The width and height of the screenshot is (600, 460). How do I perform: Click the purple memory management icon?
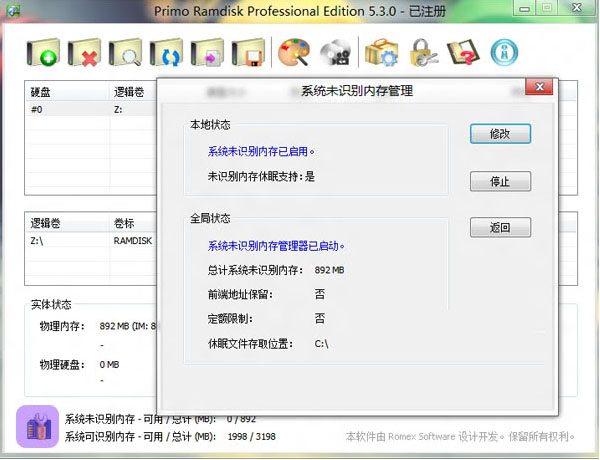pyautogui.click(x=36, y=427)
